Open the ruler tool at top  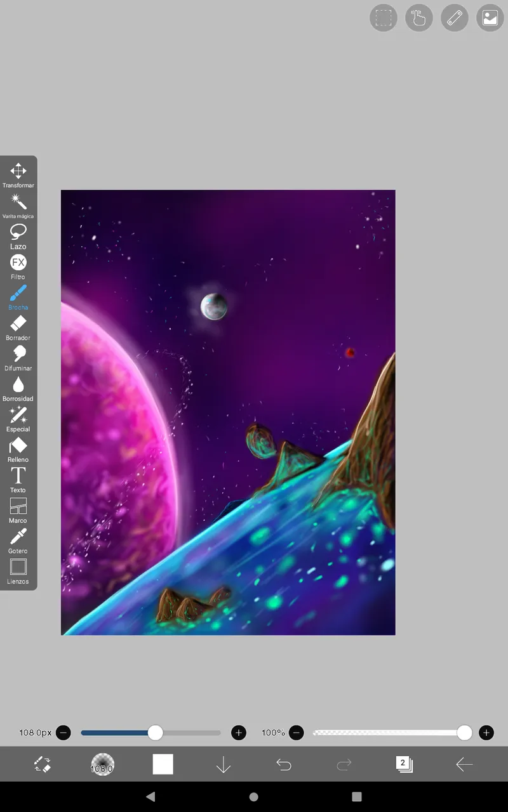[x=455, y=18]
